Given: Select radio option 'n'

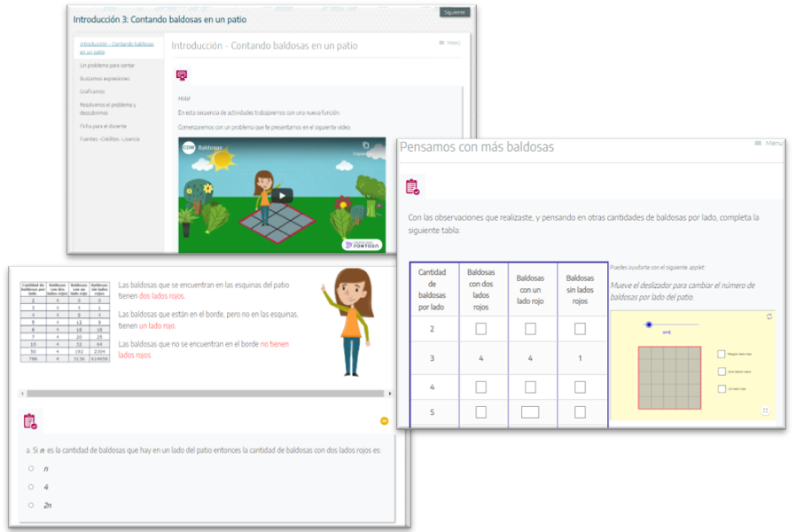Looking at the screenshot, I should tap(31, 468).
